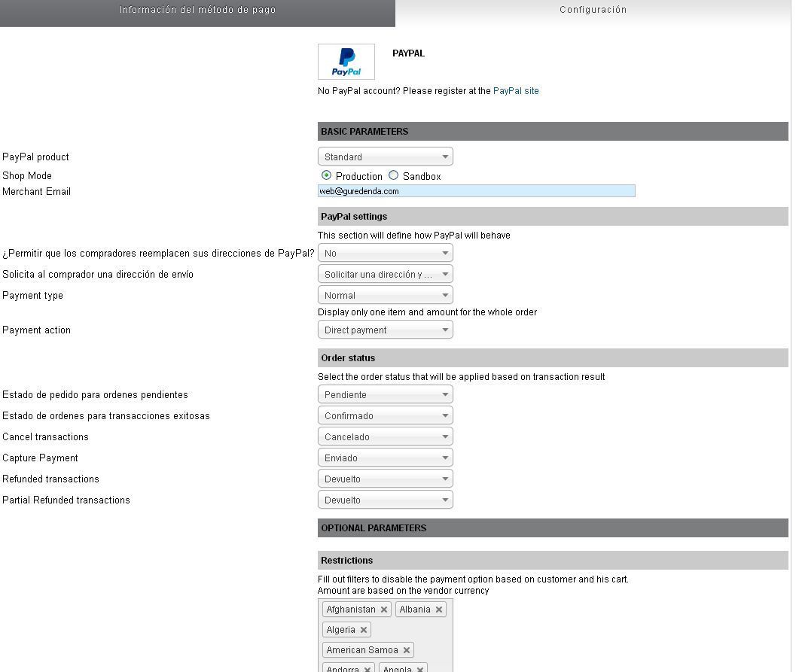Remove Andorra from country restrictions
The height and width of the screenshot is (672, 799).
coord(367,669)
